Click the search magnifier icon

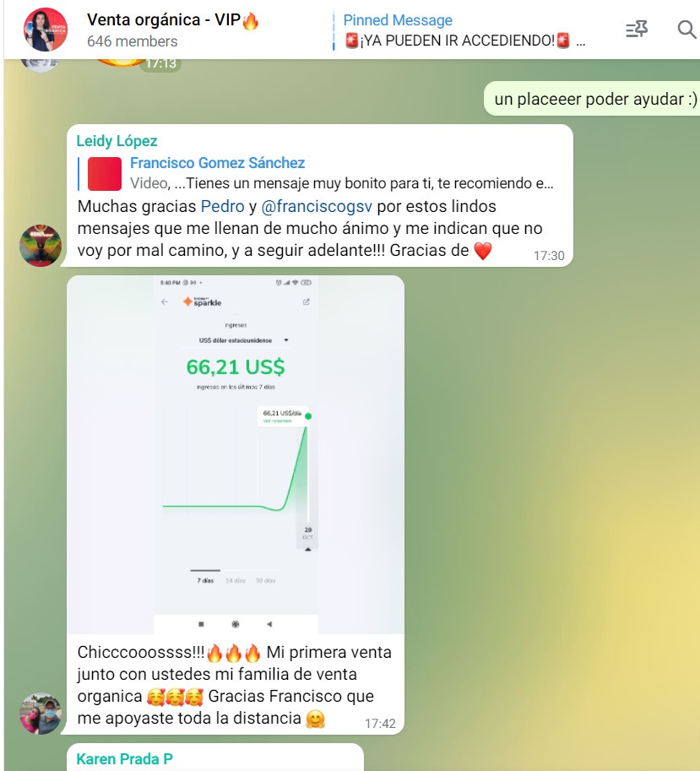tap(686, 30)
